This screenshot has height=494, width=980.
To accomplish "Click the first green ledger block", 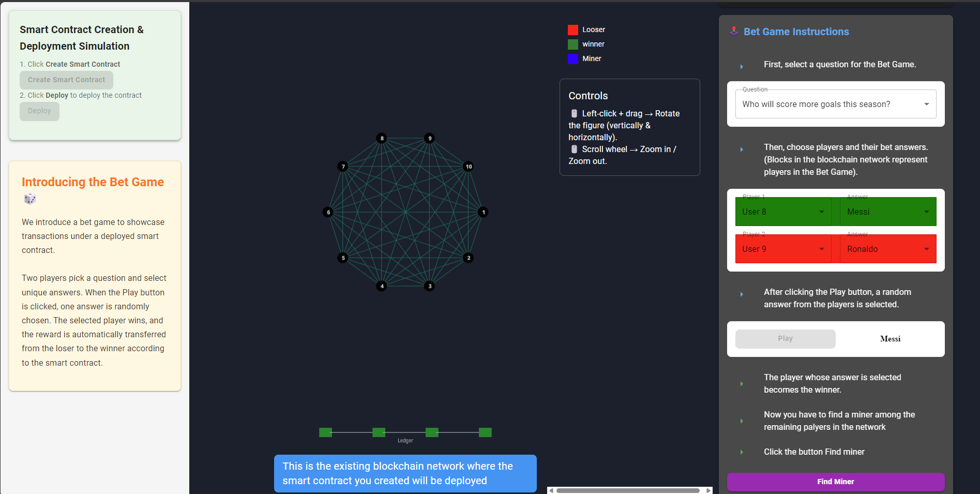I will (x=325, y=432).
